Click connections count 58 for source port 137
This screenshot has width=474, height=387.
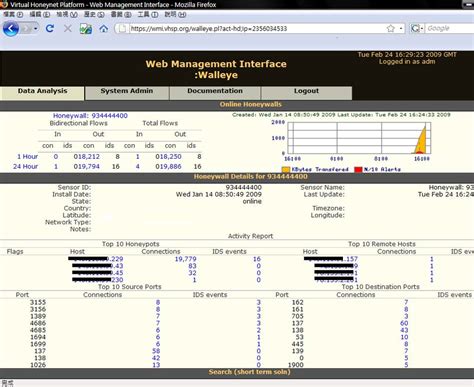pyautogui.click(x=156, y=351)
